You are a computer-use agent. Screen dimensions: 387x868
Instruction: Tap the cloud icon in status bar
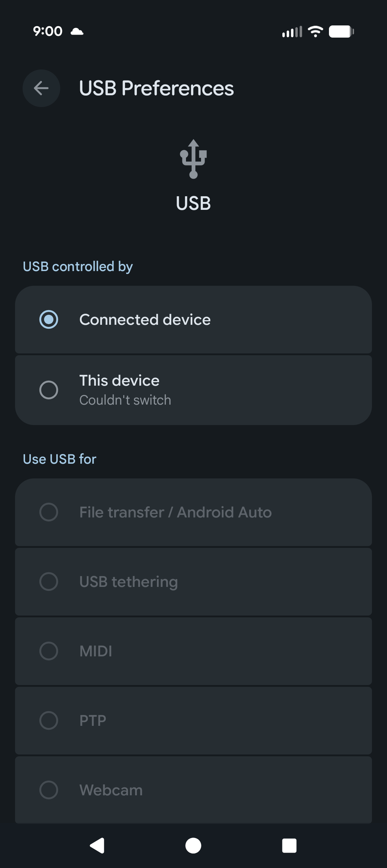tap(77, 32)
